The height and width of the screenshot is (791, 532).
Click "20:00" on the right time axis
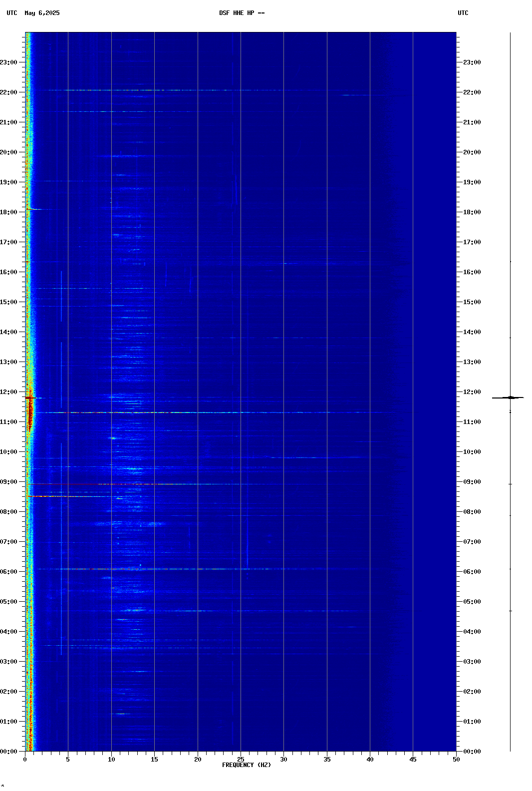click(472, 152)
